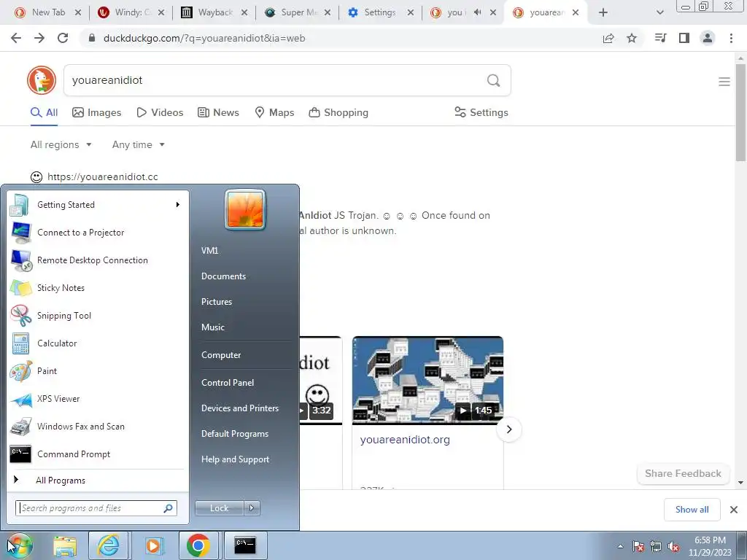Viewport: 747px width, 560px height.
Task: Bookmark this page with star icon
Action: [632, 38]
